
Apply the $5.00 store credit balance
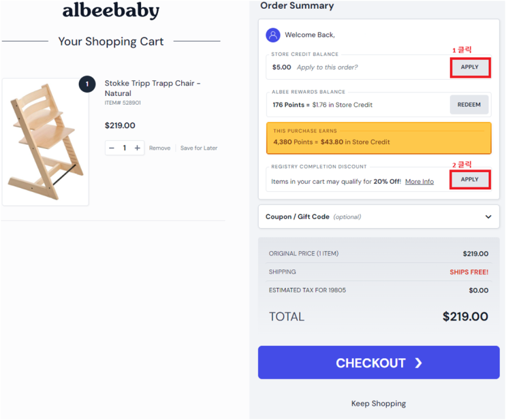[469, 67]
